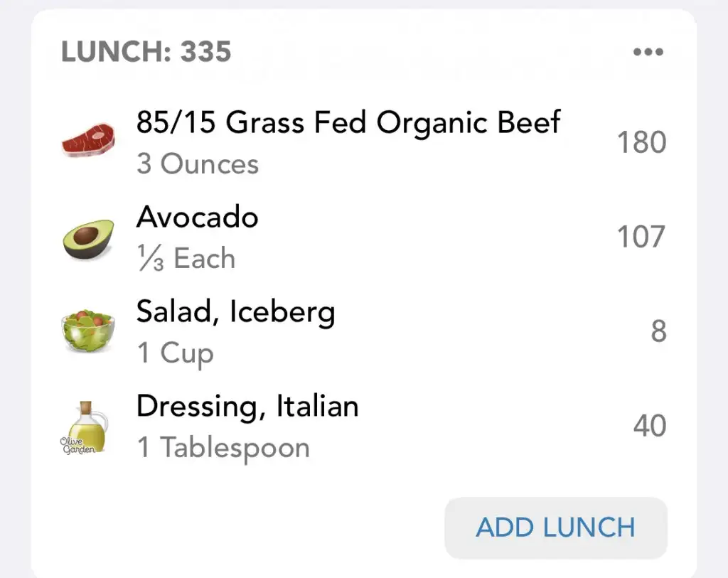Select the Dressing, Italian entry
The width and height of the screenshot is (728, 578).
click(x=247, y=406)
